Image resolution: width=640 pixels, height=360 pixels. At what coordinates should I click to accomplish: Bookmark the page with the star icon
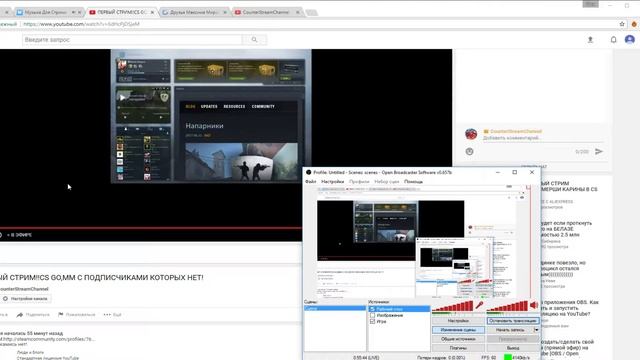tap(622, 24)
